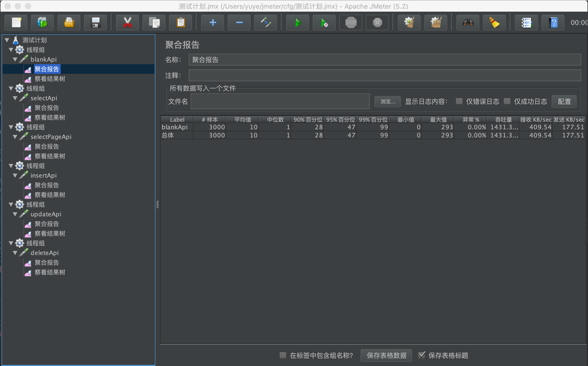Viewport: 588px width, 366px height.
Task: Open Search with binoculars icon
Action: (x=468, y=23)
